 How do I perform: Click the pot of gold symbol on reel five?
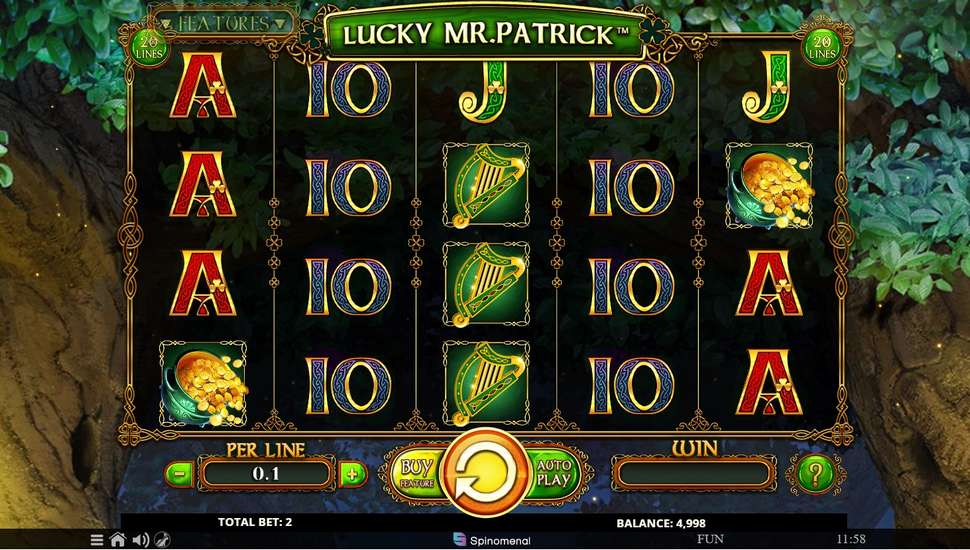769,186
